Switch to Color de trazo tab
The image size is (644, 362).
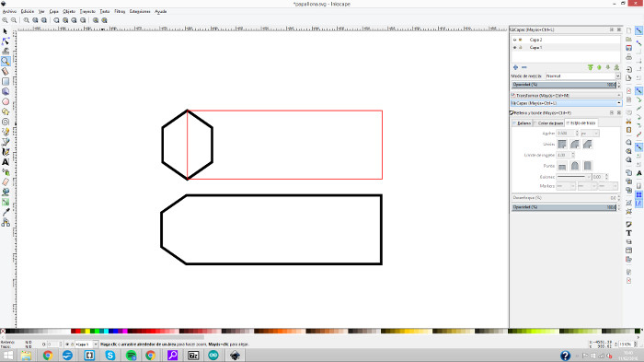tap(548, 123)
